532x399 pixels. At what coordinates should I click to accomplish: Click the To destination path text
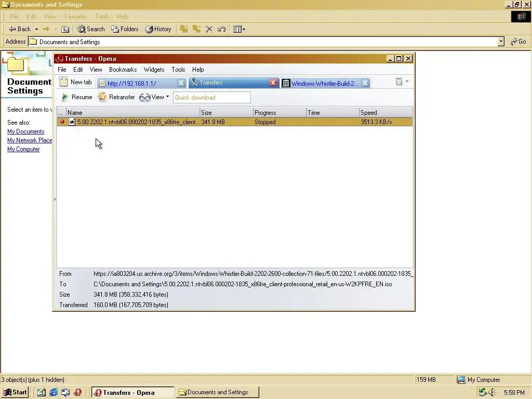click(243, 284)
